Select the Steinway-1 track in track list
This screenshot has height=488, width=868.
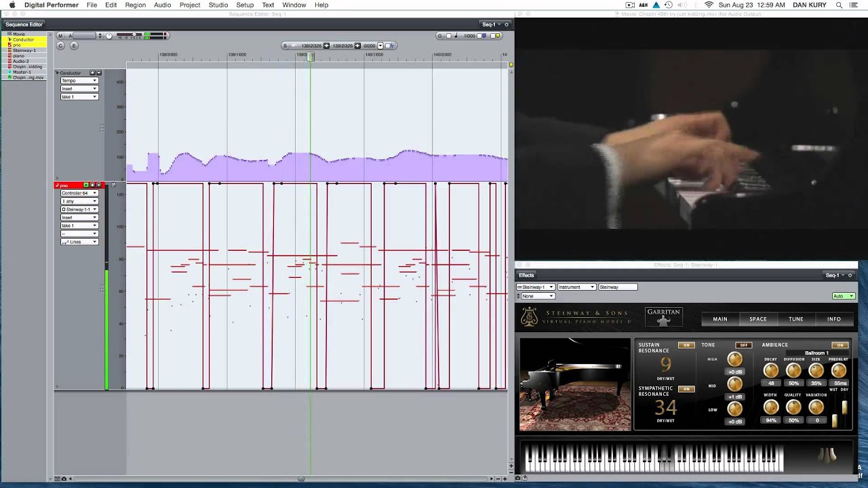pos(24,50)
